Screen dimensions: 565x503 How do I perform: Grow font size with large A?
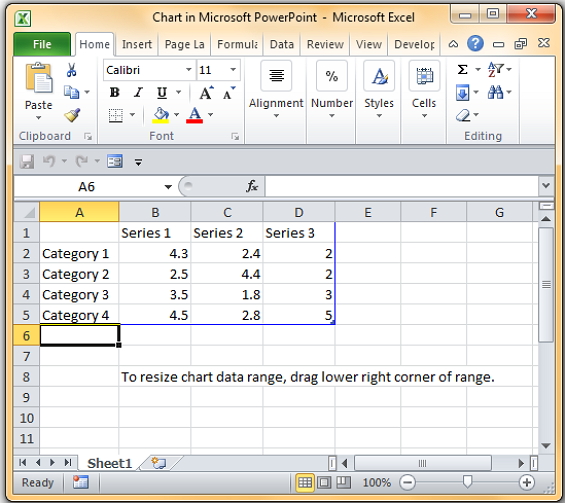pos(206,93)
